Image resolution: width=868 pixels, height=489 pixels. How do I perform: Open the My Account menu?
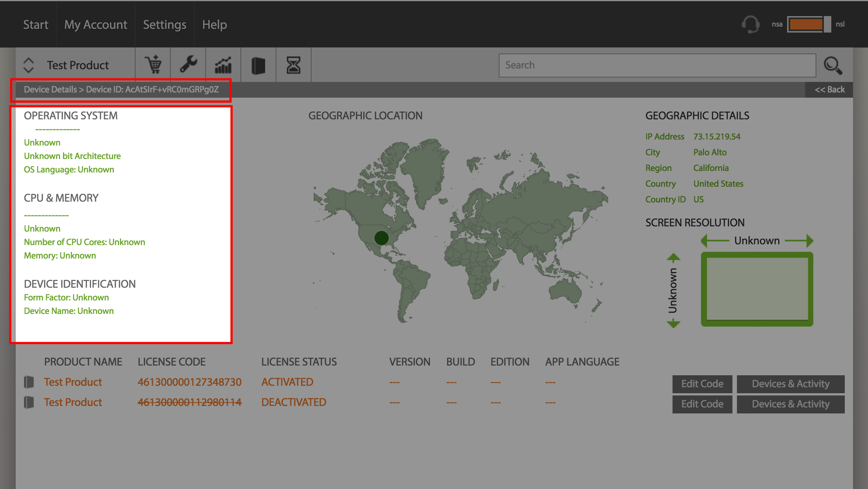[x=96, y=24]
